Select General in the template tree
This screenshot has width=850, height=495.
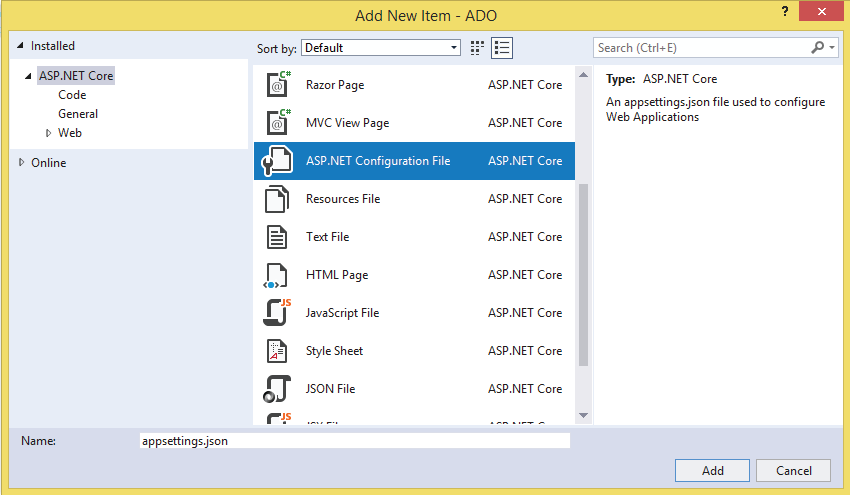pos(78,114)
